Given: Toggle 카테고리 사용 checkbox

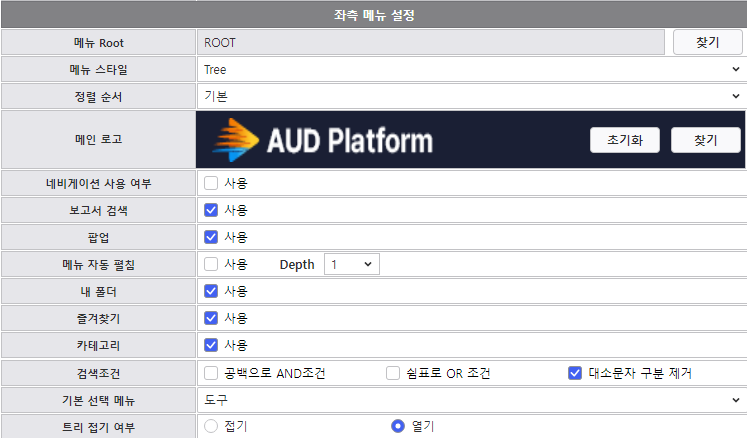Looking at the screenshot, I should 211,345.
